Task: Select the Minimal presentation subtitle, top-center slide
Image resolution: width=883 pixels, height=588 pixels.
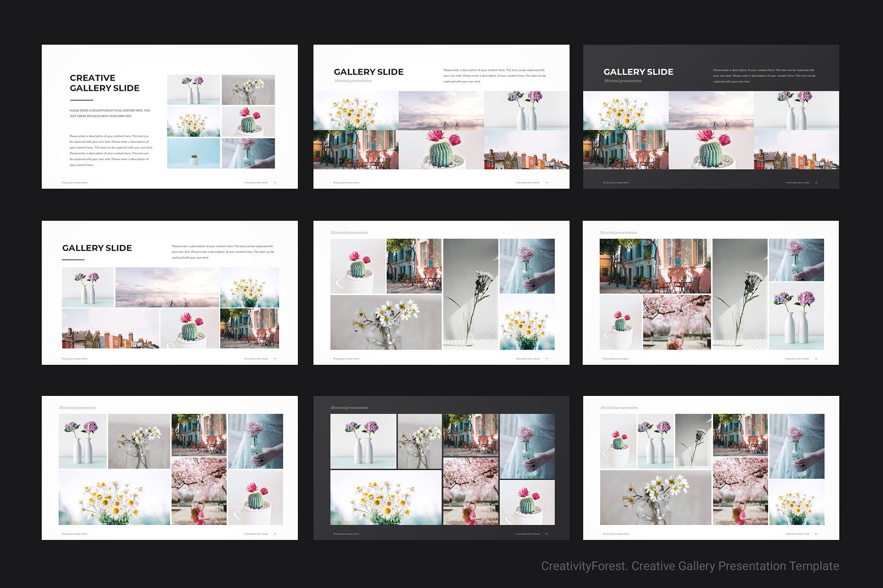Action: pos(353,81)
